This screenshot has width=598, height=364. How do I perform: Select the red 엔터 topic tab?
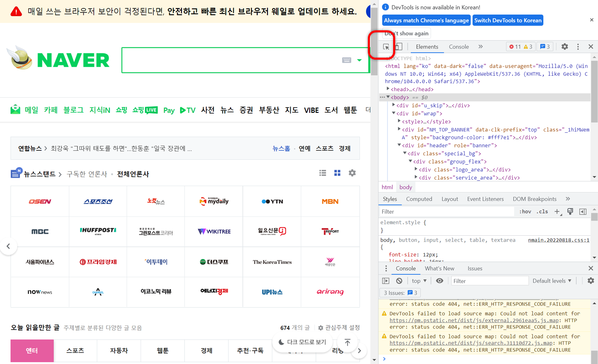pos(32,351)
